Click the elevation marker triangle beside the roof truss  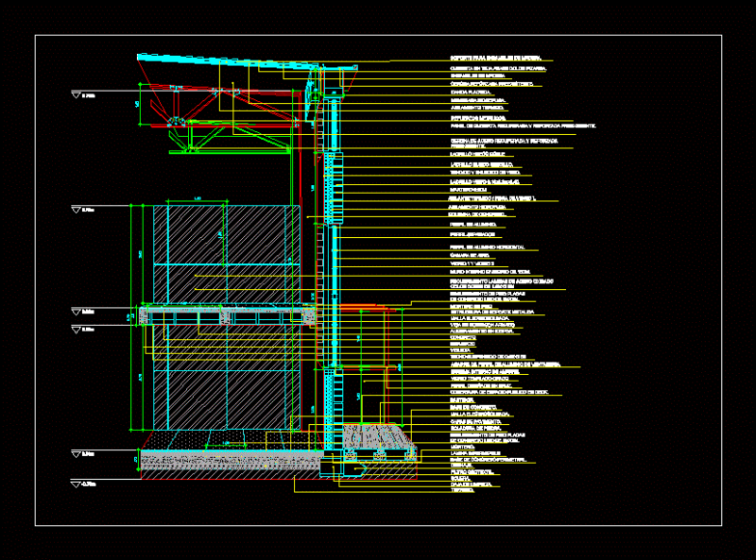(77, 95)
